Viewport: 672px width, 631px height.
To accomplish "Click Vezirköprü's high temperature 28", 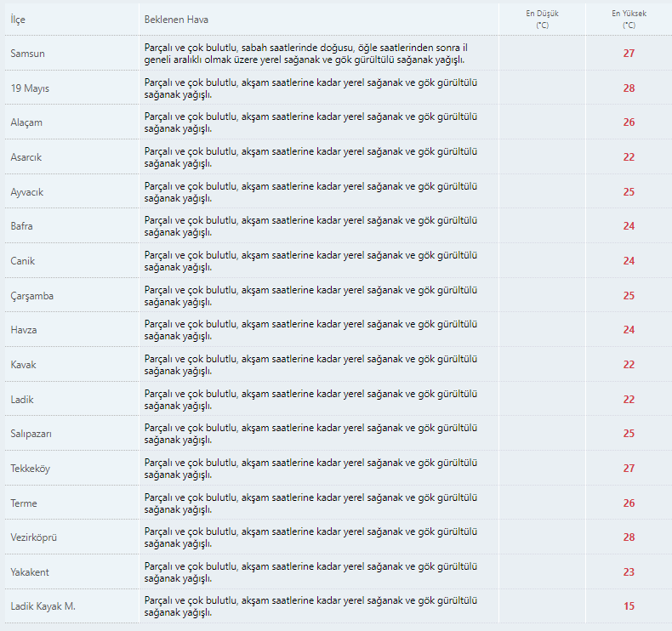I will point(629,537).
